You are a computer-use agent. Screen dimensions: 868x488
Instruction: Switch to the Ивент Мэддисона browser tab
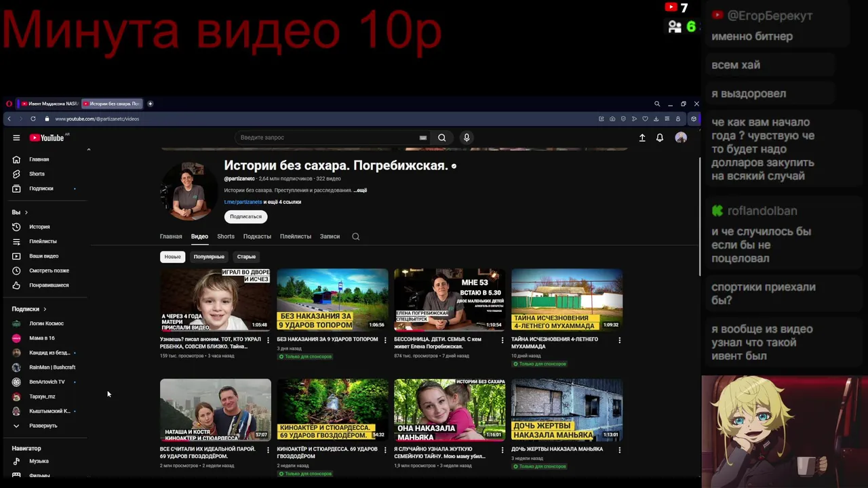coord(49,104)
